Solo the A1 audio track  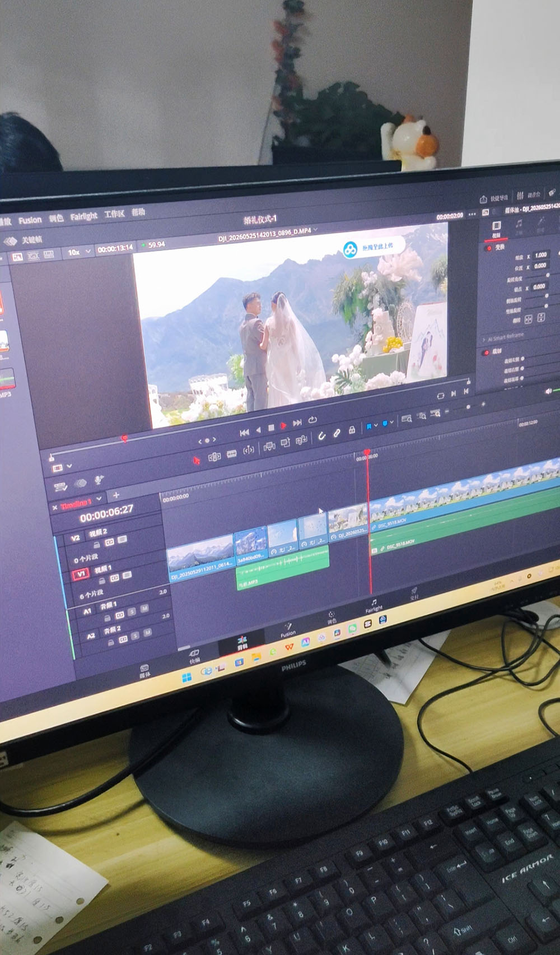(x=132, y=611)
